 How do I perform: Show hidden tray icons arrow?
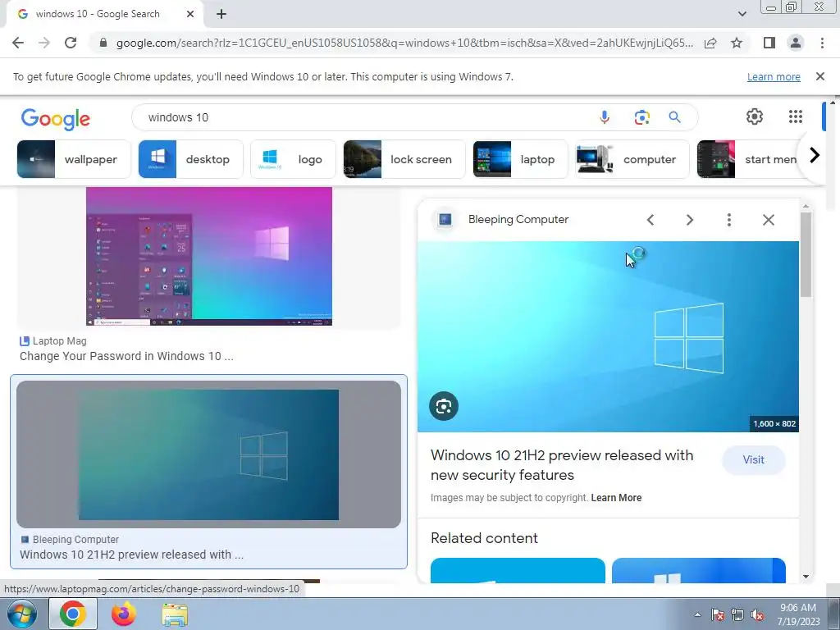click(697, 614)
